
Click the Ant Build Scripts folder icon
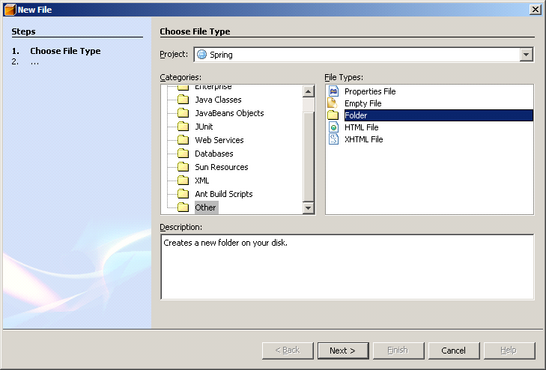tap(183, 194)
